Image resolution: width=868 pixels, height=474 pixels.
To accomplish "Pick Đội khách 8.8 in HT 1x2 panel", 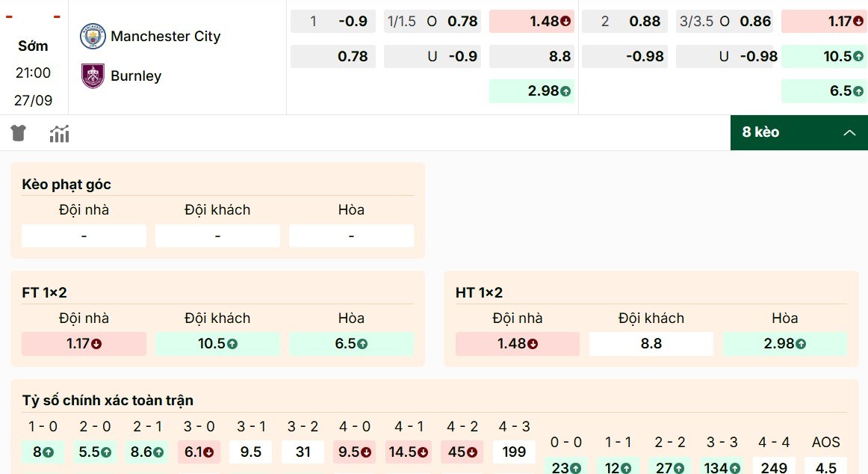I will click(x=651, y=343).
